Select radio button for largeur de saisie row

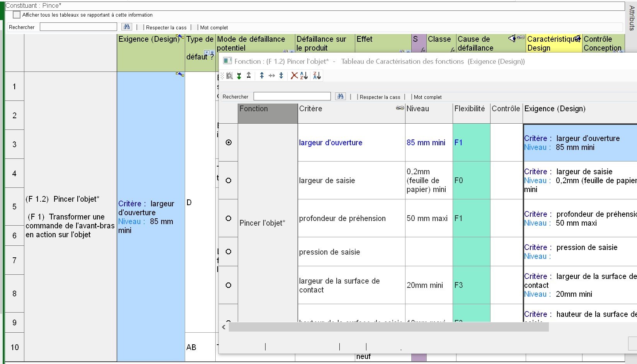point(228,180)
